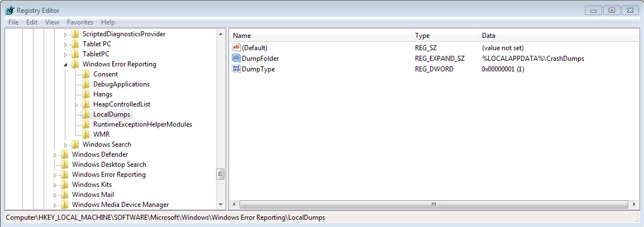The width and height of the screenshot is (644, 227).
Task: Select the WMR key label
Action: tap(102, 134)
